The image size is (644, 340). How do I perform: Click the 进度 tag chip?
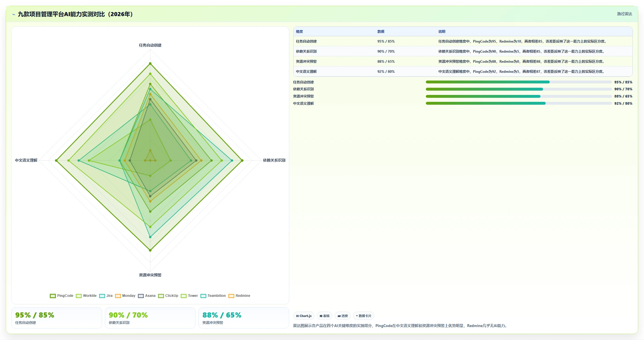343,316
